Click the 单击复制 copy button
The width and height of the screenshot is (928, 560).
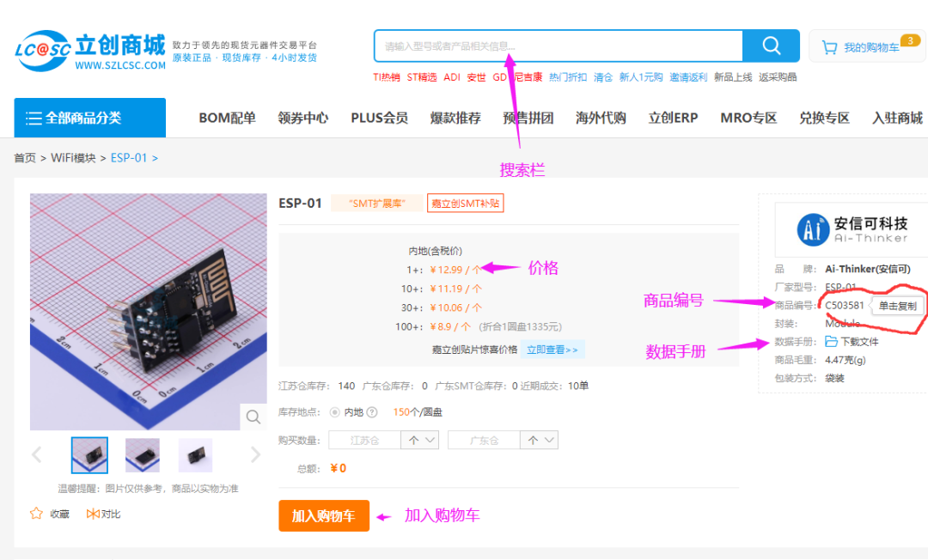tap(897, 306)
